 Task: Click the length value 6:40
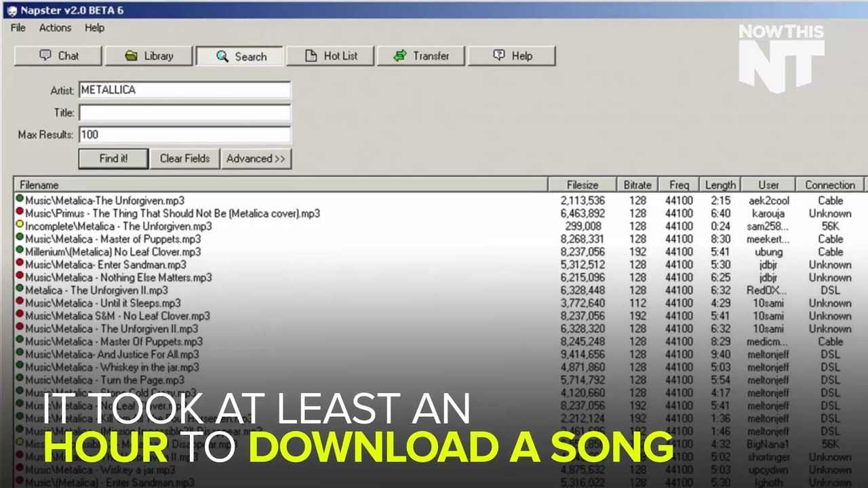[720, 213]
